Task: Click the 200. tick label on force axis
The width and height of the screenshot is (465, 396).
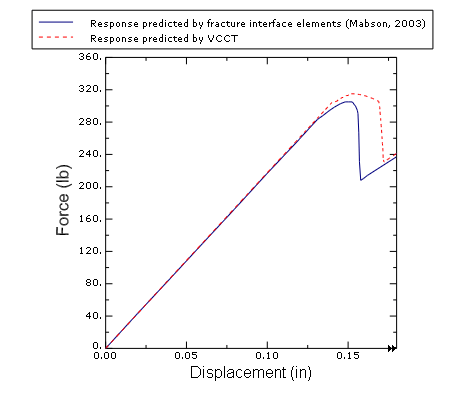Action: point(90,186)
